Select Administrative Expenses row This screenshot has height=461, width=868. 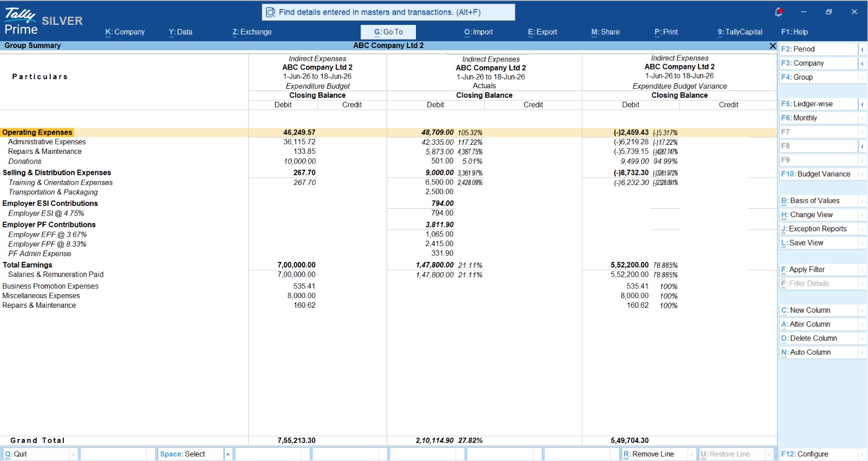(388, 143)
